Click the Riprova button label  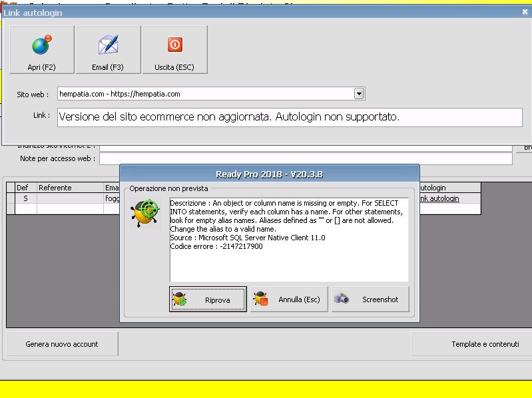coord(218,300)
